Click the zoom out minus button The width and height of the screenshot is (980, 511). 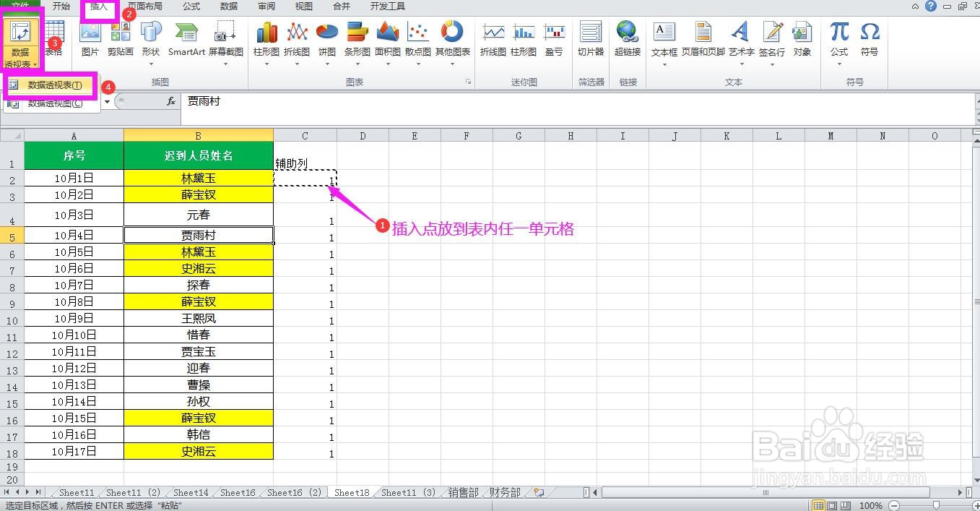pyautogui.click(x=893, y=505)
